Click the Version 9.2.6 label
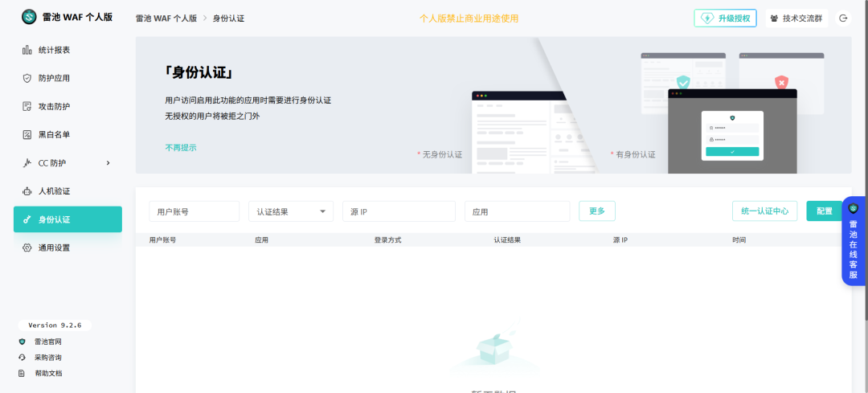This screenshot has width=868, height=393. (55, 325)
